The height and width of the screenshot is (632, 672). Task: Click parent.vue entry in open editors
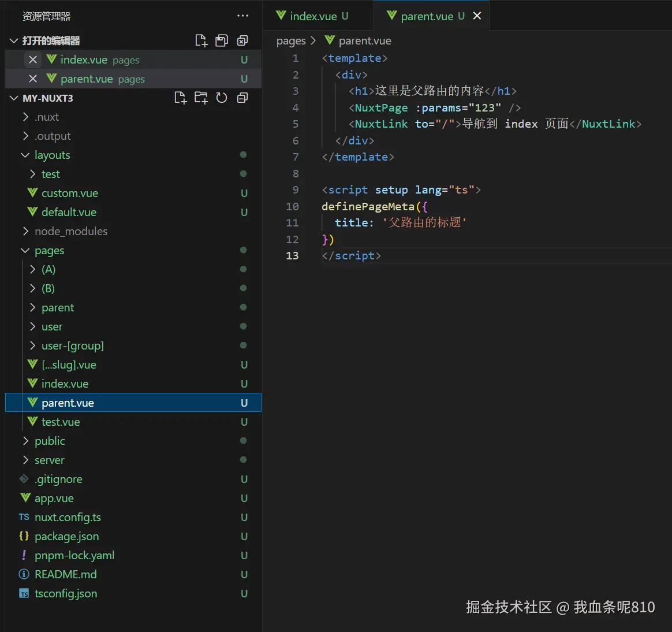point(133,79)
